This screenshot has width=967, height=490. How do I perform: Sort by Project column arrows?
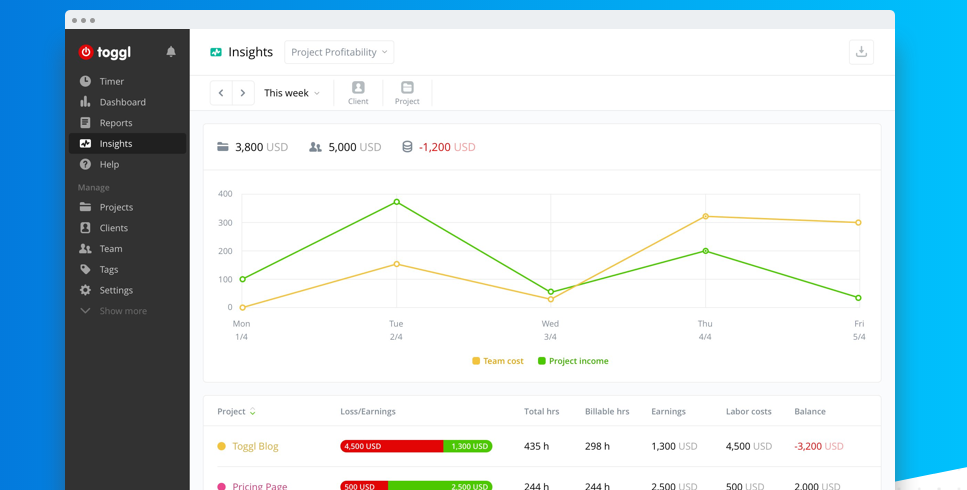tap(252, 412)
